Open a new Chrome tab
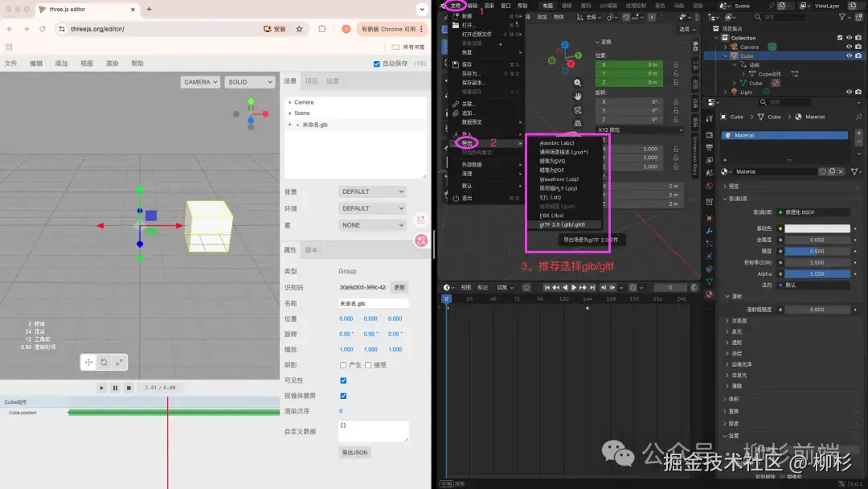The image size is (868, 489). point(149,10)
